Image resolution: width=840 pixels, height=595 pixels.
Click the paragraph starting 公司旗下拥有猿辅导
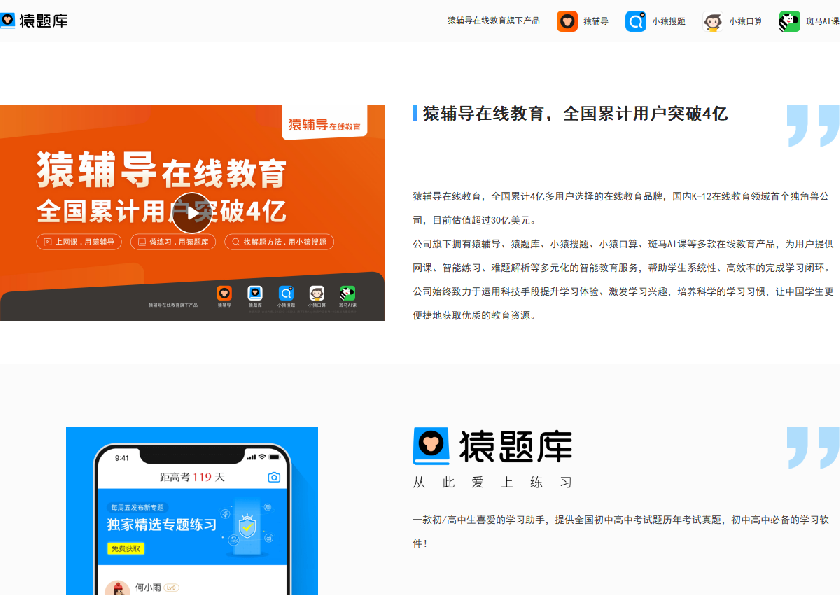pyautogui.click(x=622, y=255)
